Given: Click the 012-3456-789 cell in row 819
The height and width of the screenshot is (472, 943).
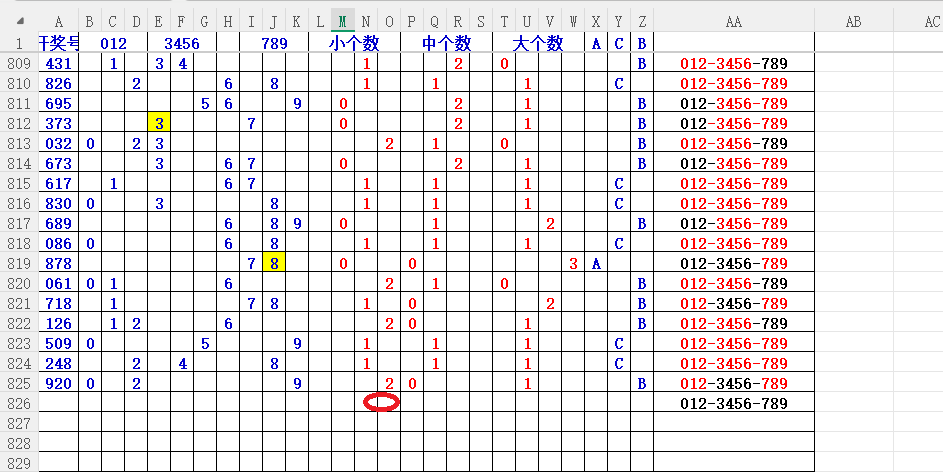Looking at the screenshot, I should [x=734, y=263].
